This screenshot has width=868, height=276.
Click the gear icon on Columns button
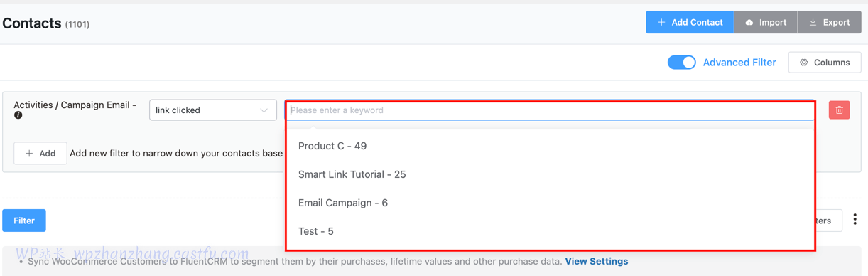[x=804, y=63]
